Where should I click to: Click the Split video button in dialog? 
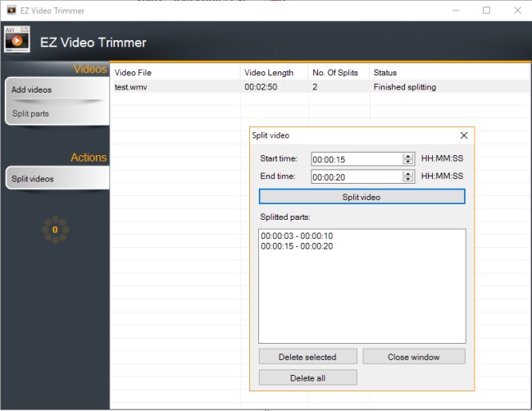361,197
